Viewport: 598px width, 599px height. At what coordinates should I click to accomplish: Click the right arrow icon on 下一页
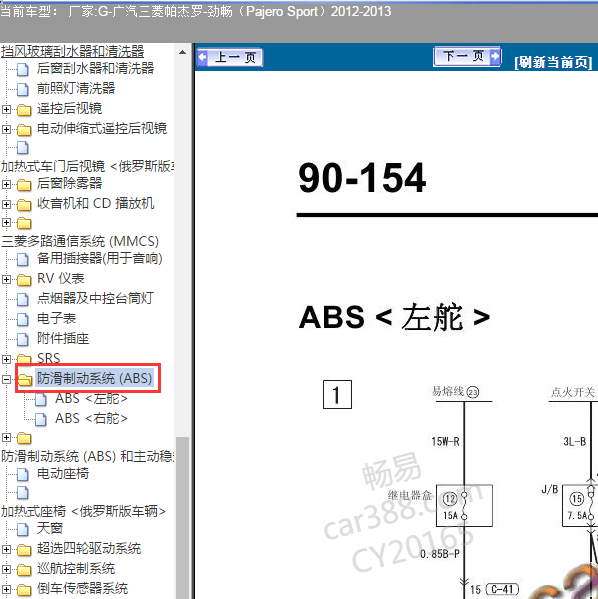coord(495,56)
